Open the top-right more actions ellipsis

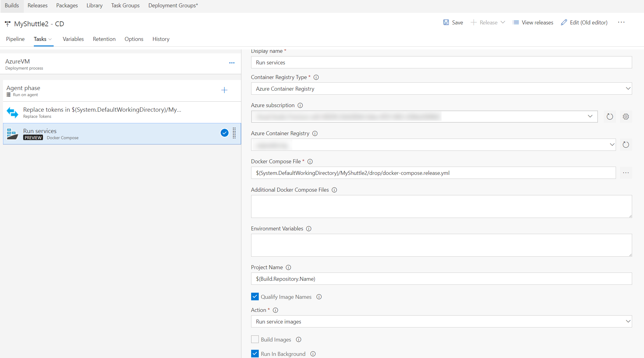pos(621,22)
